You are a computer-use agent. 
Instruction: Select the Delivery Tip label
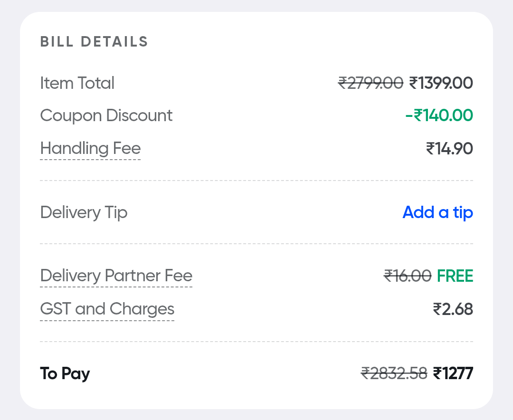84,212
